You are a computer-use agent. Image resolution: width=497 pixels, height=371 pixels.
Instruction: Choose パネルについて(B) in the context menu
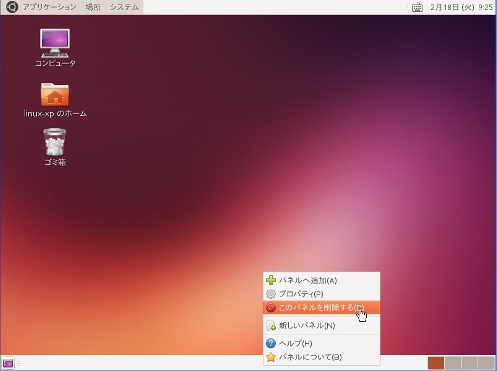click(321, 357)
